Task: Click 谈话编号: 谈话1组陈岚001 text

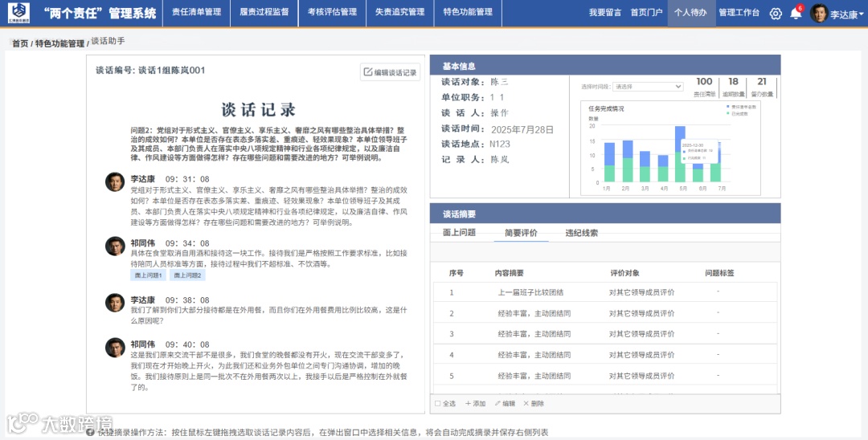Action: (150, 70)
